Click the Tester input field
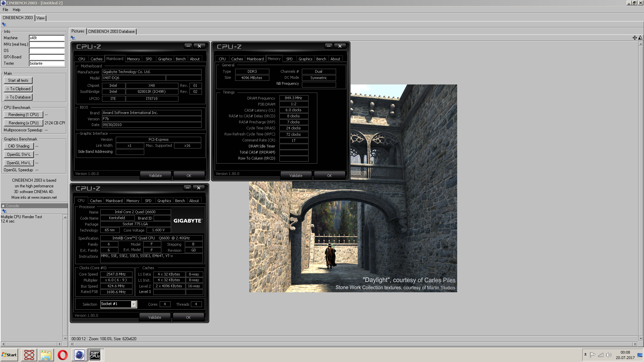Screen dimensions: 644x362 coord(47,63)
